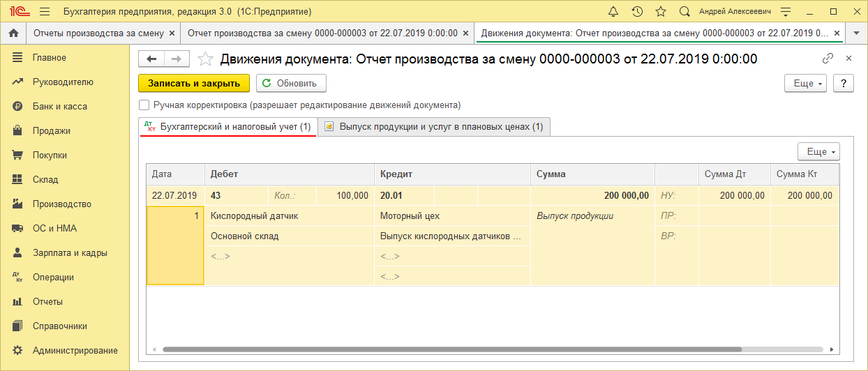Select the row number 1 cell

pyautogui.click(x=175, y=245)
